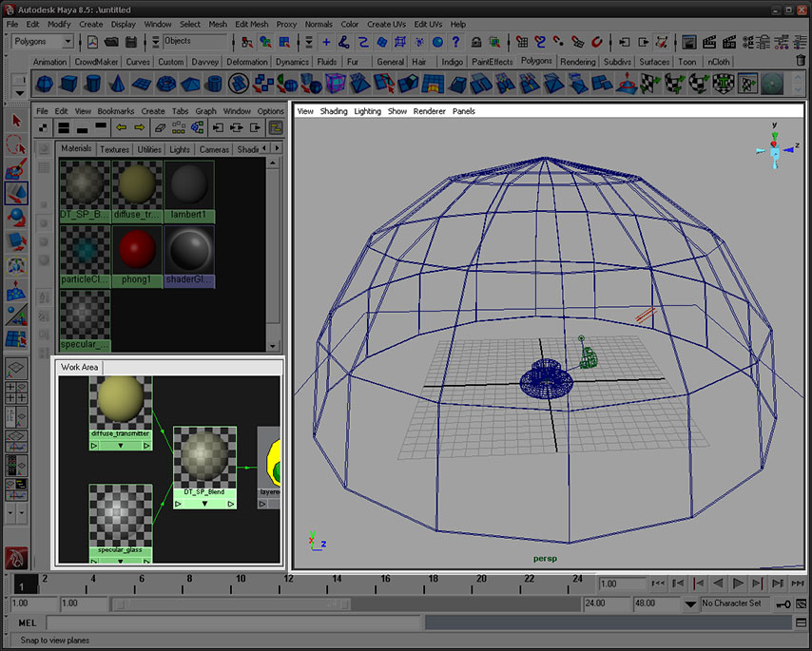812x651 pixels.
Task: Create a polygon pipe from shelf
Action: coord(214,84)
